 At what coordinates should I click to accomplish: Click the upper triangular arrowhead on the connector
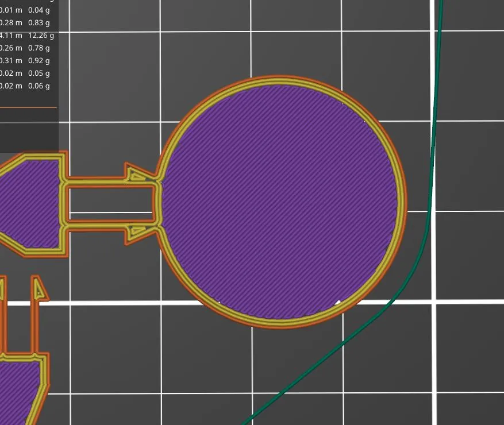pyautogui.click(x=137, y=174)
